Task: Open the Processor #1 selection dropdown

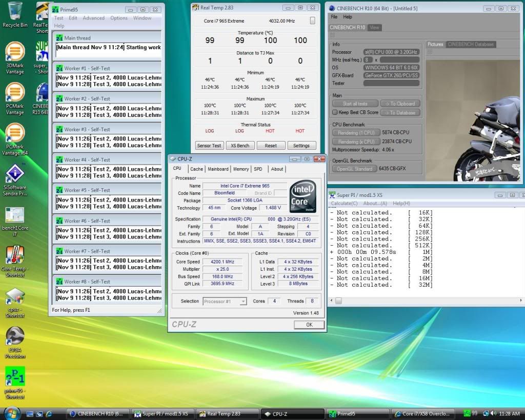Action: [x=225, y=302]
